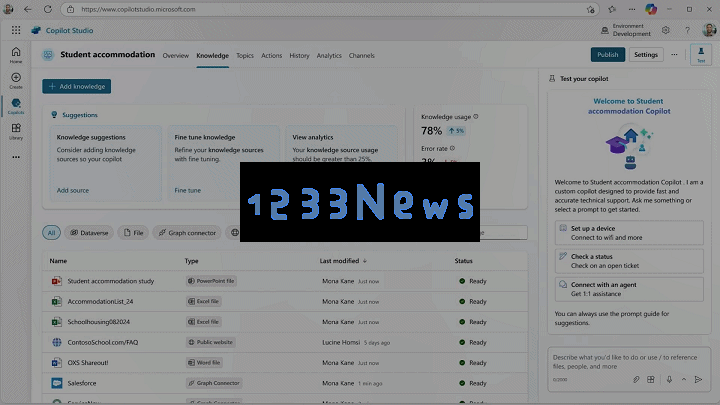Screen dimensions: 720x405
Task: Open Create in left sidebar
Action: click(x=16, y=80)
